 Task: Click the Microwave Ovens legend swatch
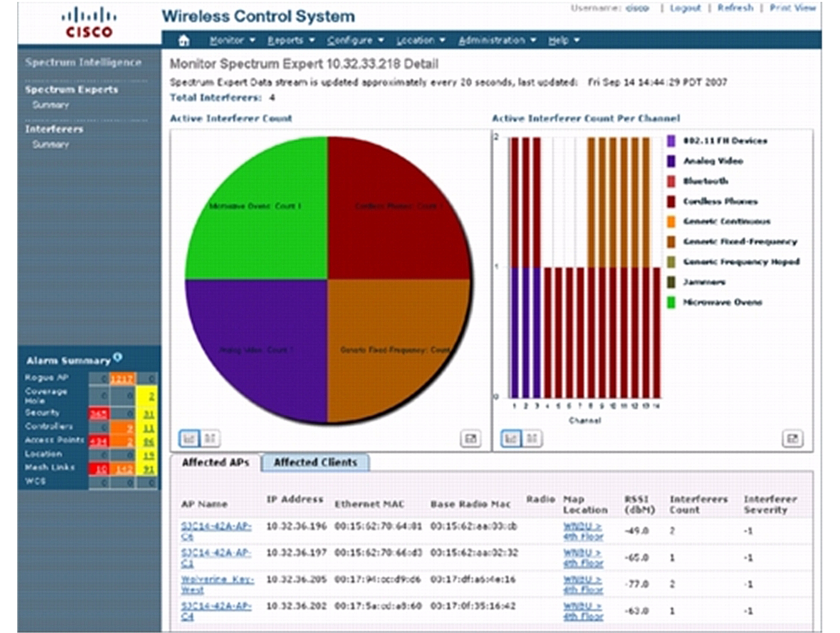(671, 302)
